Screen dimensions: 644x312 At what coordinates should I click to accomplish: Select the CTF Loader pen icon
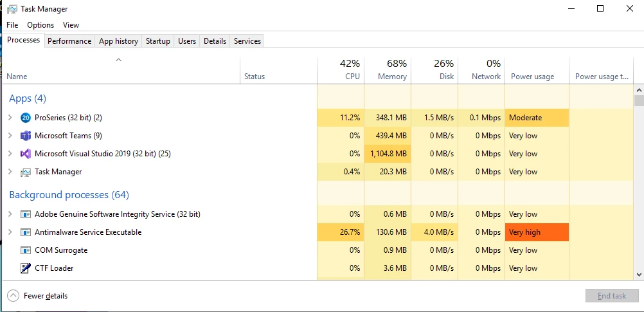[x=26, y=268]
